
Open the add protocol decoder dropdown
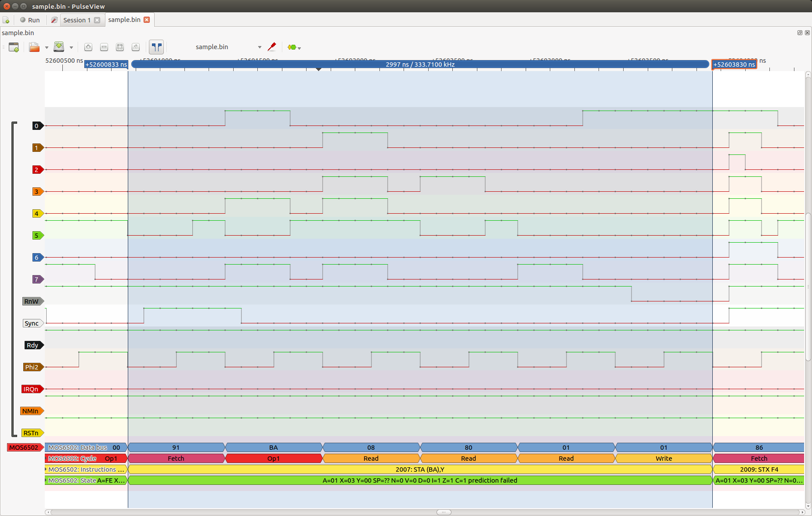[293, 47]
